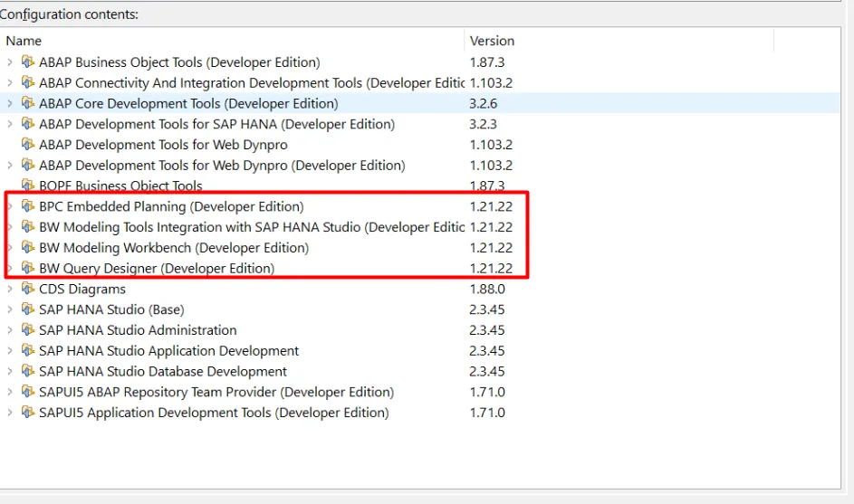Expand the CDS Diagrams node
This screenshot has width=854, height=504.
pos(9,289)
